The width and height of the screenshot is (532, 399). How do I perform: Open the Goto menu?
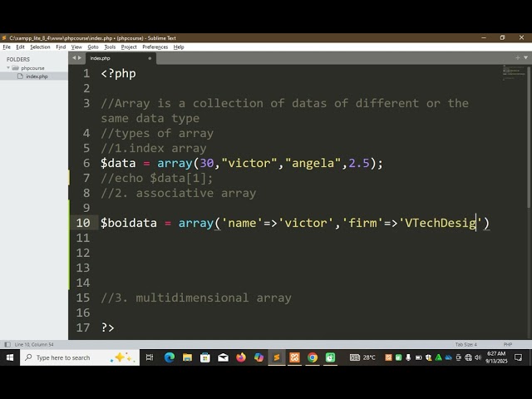coord(93,47)
